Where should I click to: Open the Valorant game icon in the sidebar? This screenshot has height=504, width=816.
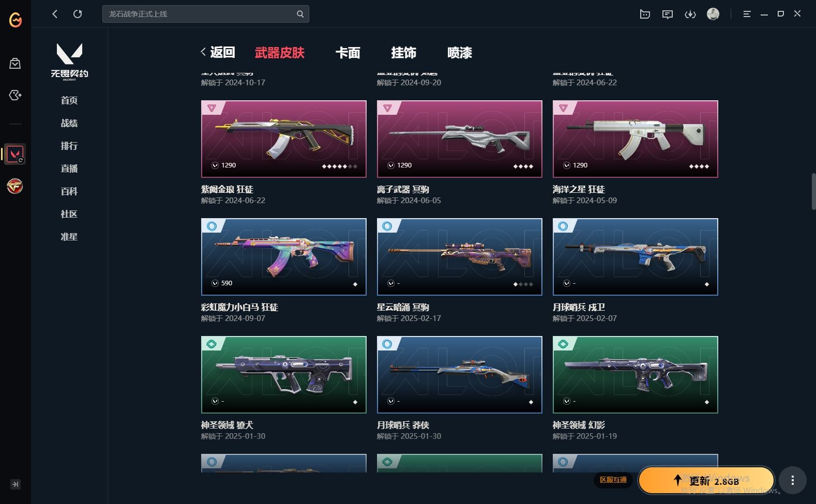(15, 154)
